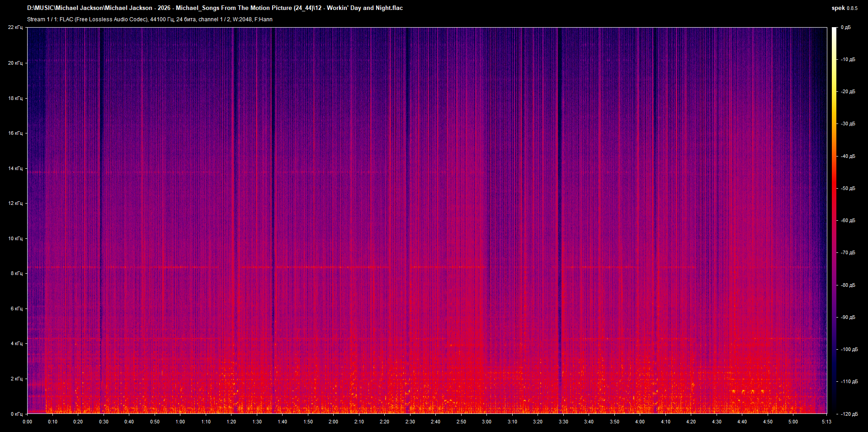Viewport: 868px width, 432px height.
Task: Click the 0:30 time axis label
Action: 104,422
